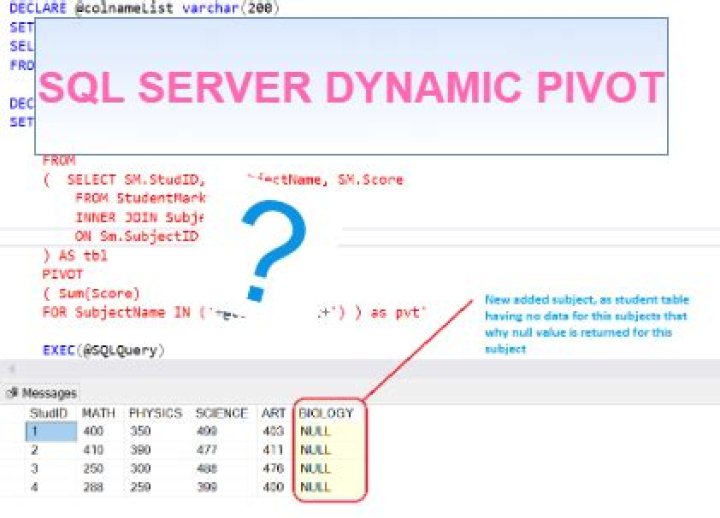Image resolution: width=720 pixels, height=518 pixels.
Task: Select PHYSICS value 259 in row 4
Action: 140,487
